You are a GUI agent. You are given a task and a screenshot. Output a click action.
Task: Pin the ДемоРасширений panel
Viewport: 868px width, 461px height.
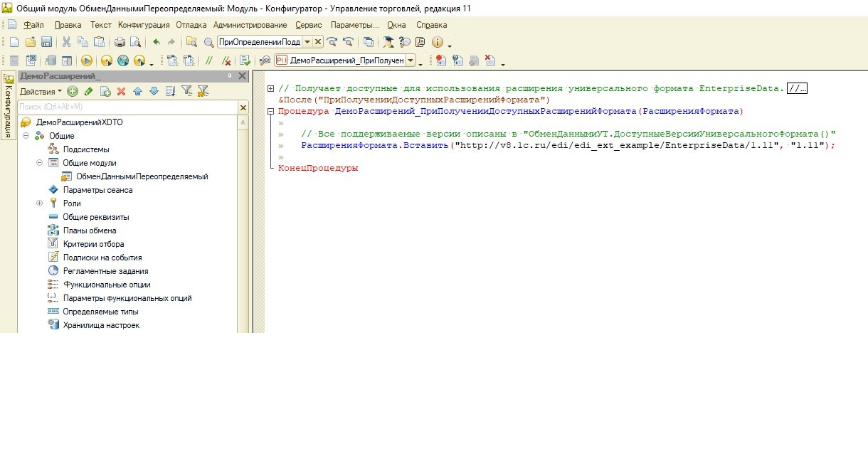tap(230, 76)
